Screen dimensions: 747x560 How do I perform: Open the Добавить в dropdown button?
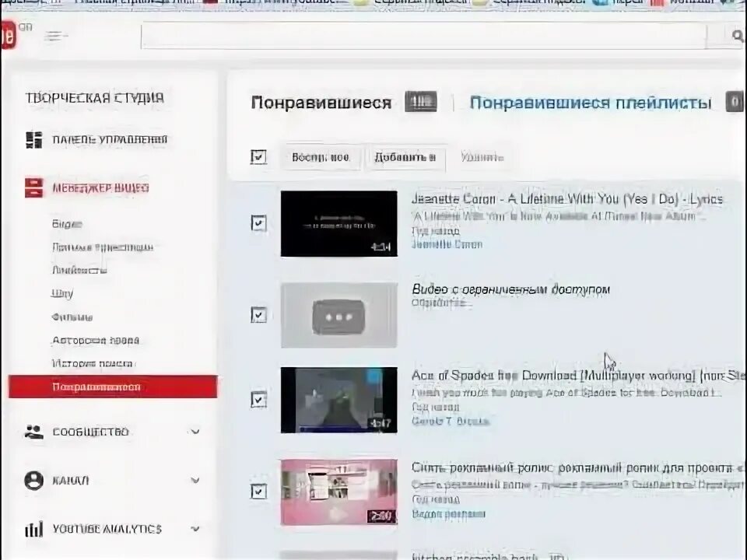click(x=405, y=158)
